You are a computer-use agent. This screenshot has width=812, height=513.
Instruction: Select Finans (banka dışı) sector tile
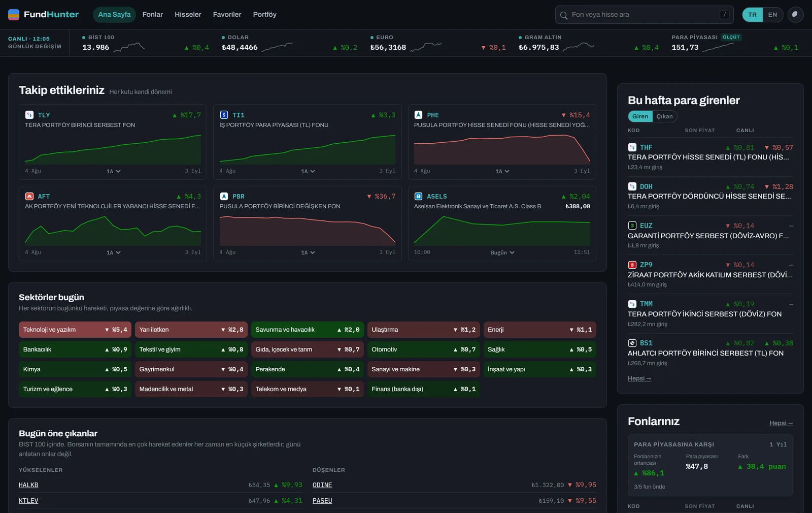[424, 389]
